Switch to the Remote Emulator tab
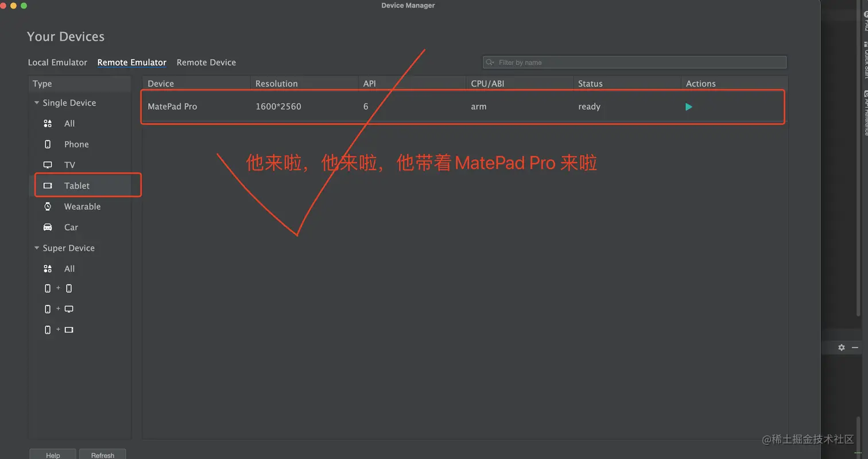This screenshot has height=459, width=868. click(x=131, y=62)
